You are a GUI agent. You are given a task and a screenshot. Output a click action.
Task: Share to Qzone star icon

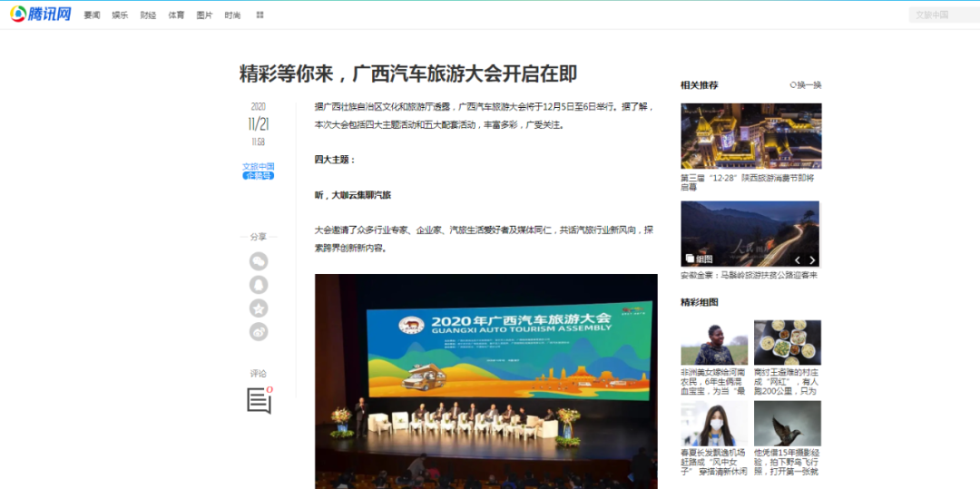(x=259, y=308)
